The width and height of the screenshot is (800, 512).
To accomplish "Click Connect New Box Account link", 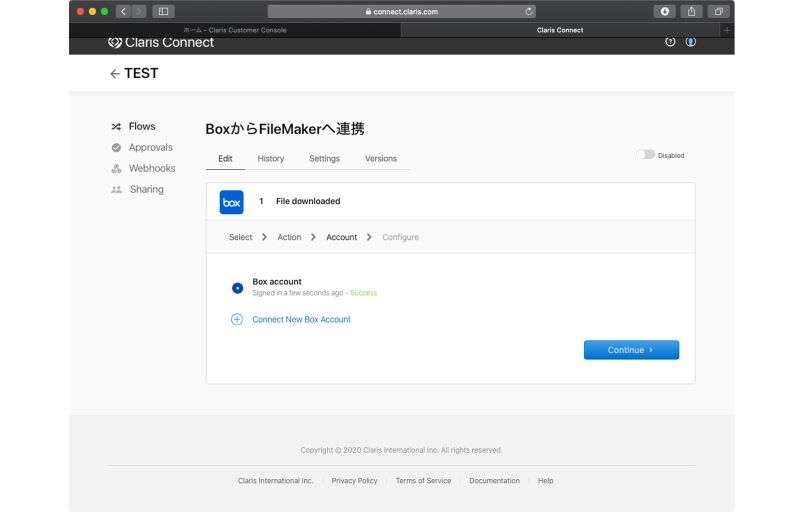I will (x=302, y=319).
